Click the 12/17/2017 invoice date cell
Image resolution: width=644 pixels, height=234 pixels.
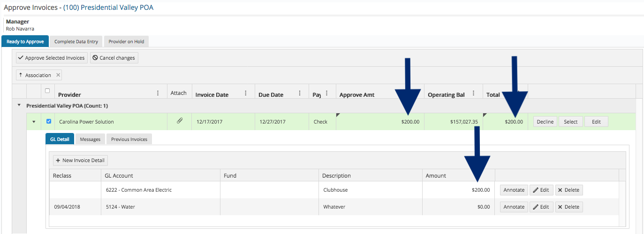coord(223,122)
